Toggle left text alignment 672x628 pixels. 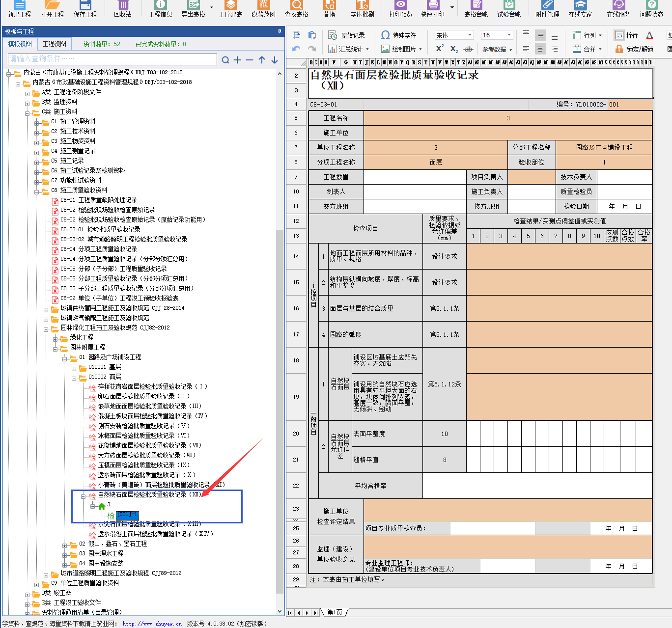point(526,49)
